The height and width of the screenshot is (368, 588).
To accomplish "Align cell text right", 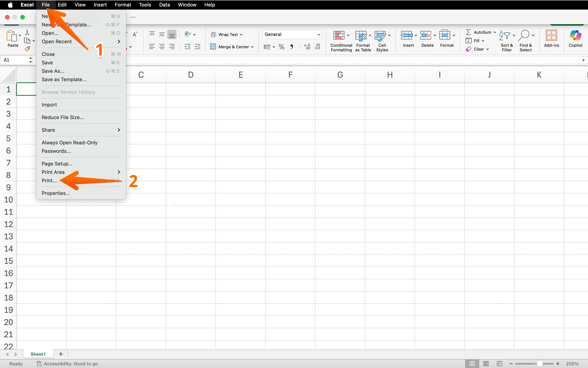I will point(172,47).
